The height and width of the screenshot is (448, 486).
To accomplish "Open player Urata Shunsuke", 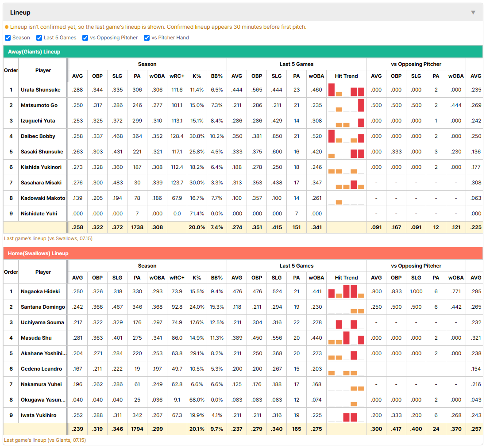I will (41, 90).
